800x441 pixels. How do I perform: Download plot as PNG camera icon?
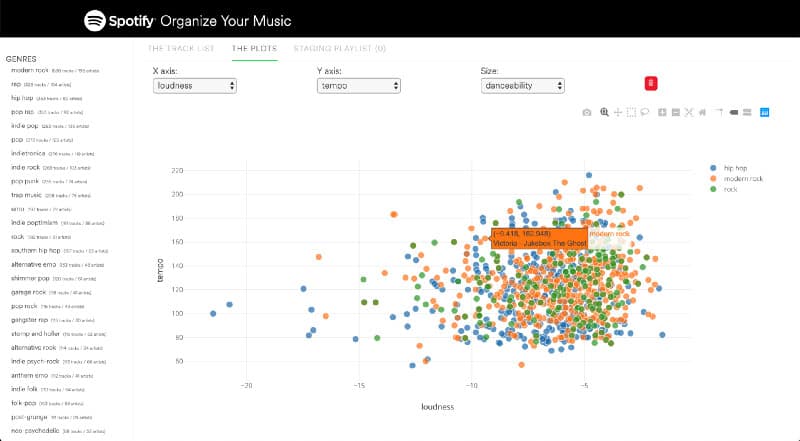point(588,111)
